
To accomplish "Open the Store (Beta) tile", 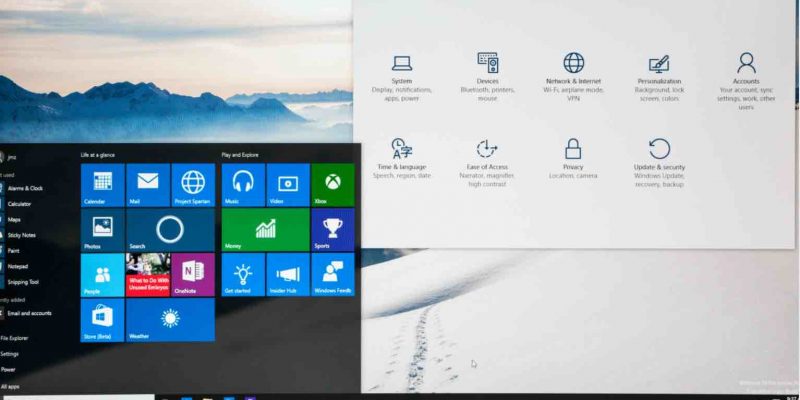I will tap(103, 320).
